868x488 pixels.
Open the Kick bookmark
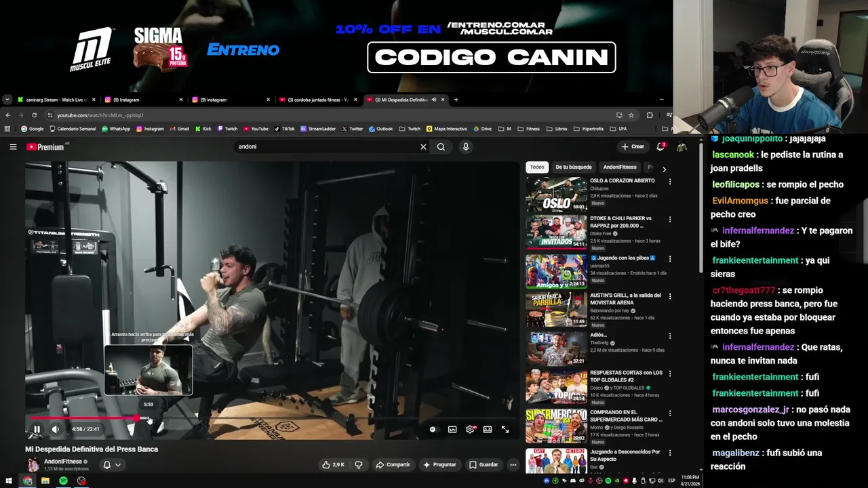203,129
